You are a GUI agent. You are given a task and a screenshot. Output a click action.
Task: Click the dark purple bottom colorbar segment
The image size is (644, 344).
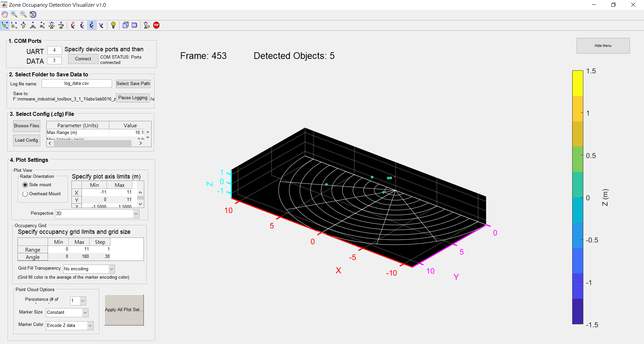click(x=578, y=311)
